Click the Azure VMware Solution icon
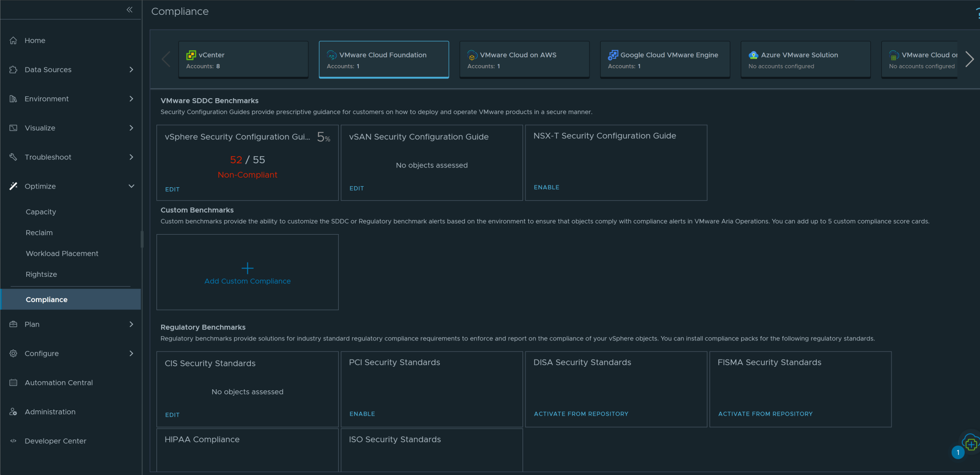The image size is (980, 475). 753,55
